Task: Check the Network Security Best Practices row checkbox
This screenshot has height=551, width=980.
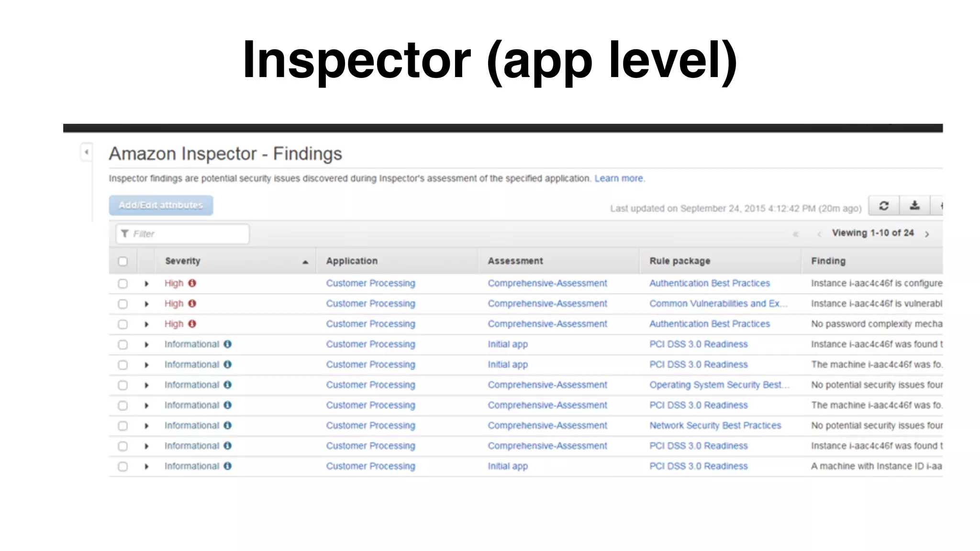Action: (x=123, y=426)
